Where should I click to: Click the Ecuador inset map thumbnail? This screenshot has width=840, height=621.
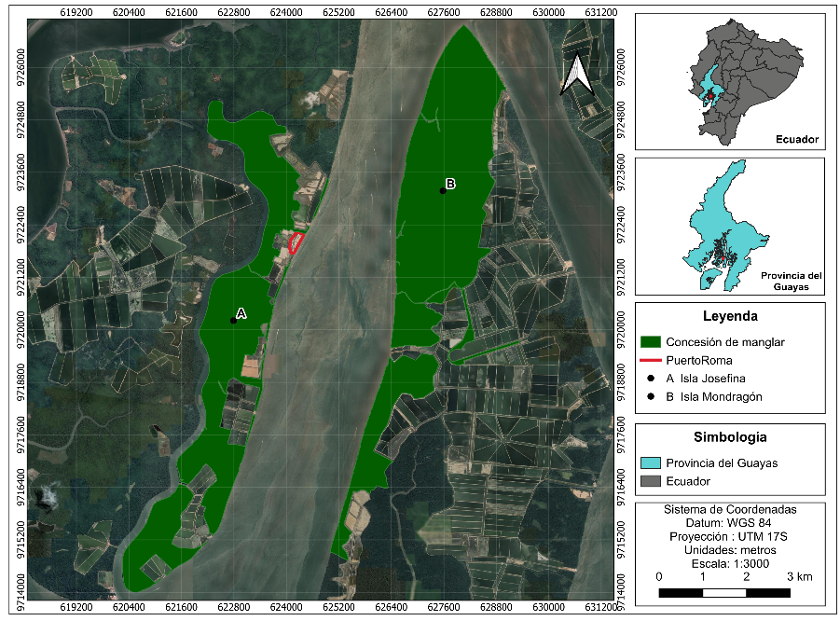pos(730,81)
